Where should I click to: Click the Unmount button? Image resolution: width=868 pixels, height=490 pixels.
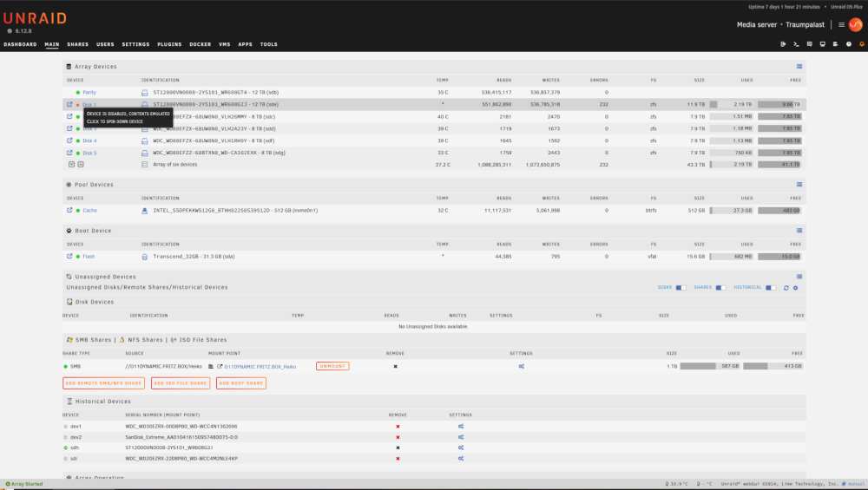tap(332, 366)
